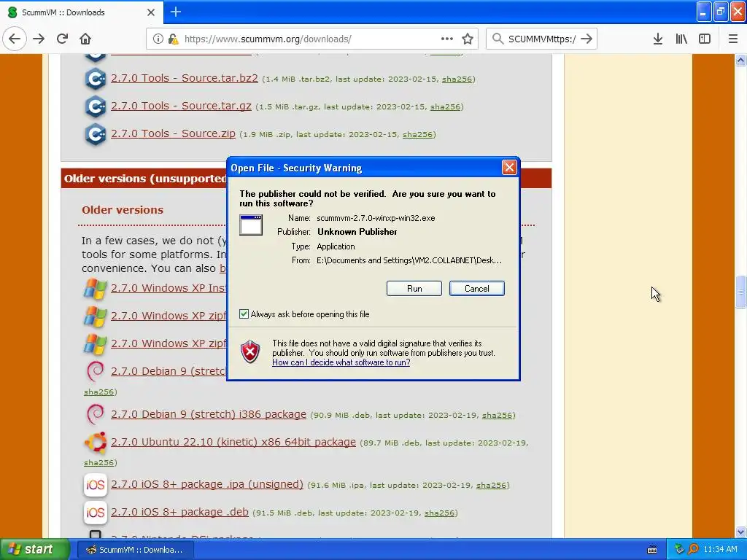Click the keyboard icon in the taskbar

click(652, 550)
